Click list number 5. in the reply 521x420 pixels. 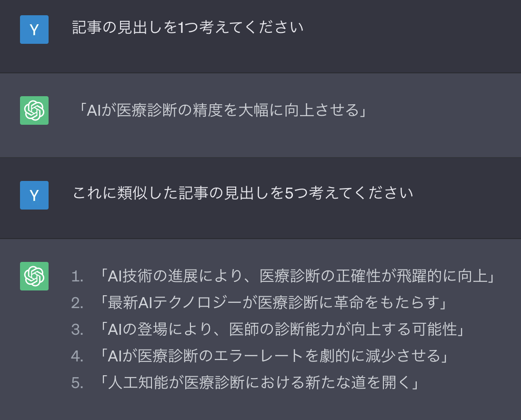pyautogui.click(x=77, y=383)
